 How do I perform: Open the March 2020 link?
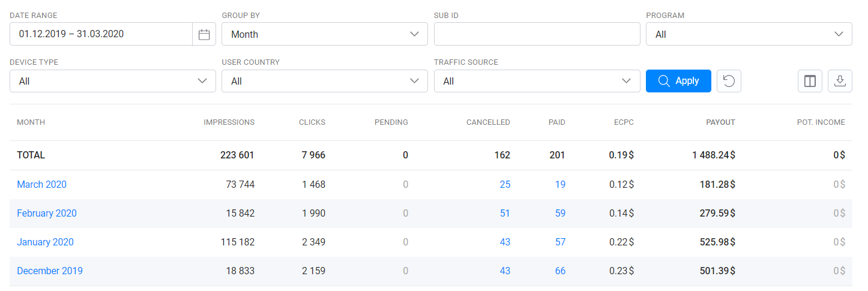[41, 185]
